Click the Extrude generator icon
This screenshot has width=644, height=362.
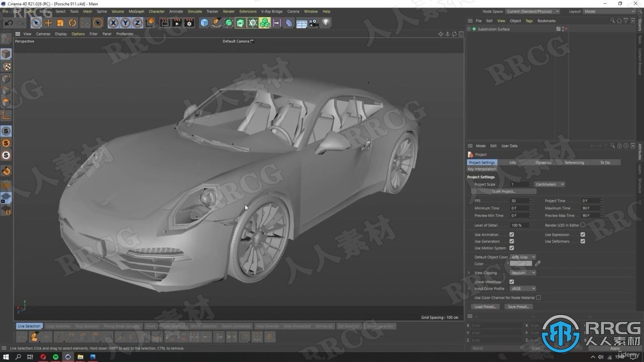240,23
